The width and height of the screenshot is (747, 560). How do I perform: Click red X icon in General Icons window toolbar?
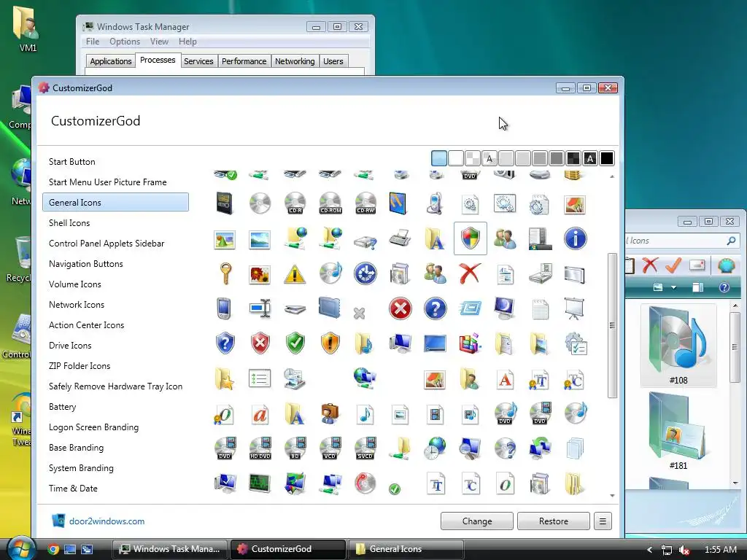point(650,265)
